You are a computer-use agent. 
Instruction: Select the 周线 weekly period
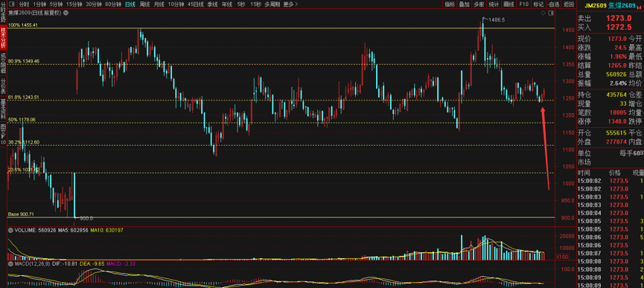tap(144, 4)
